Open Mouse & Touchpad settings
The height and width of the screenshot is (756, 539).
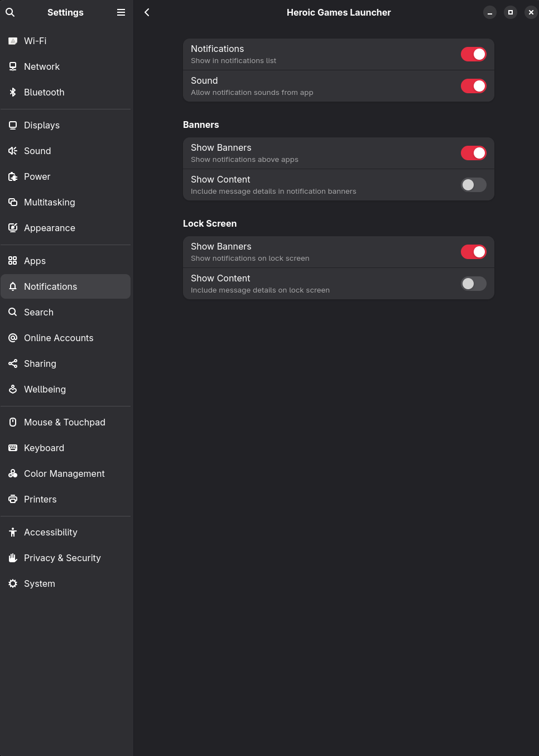point(64,422)
